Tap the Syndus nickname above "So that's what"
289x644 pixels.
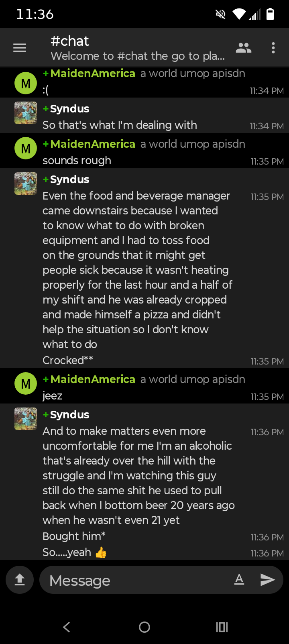69,109
